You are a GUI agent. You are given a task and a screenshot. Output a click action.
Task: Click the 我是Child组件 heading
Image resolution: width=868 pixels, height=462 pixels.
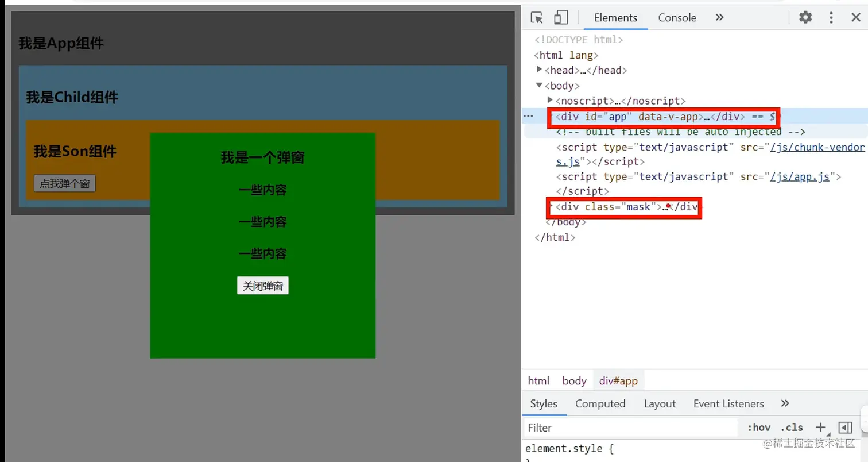pyautogui.click(x=72, y=97)
